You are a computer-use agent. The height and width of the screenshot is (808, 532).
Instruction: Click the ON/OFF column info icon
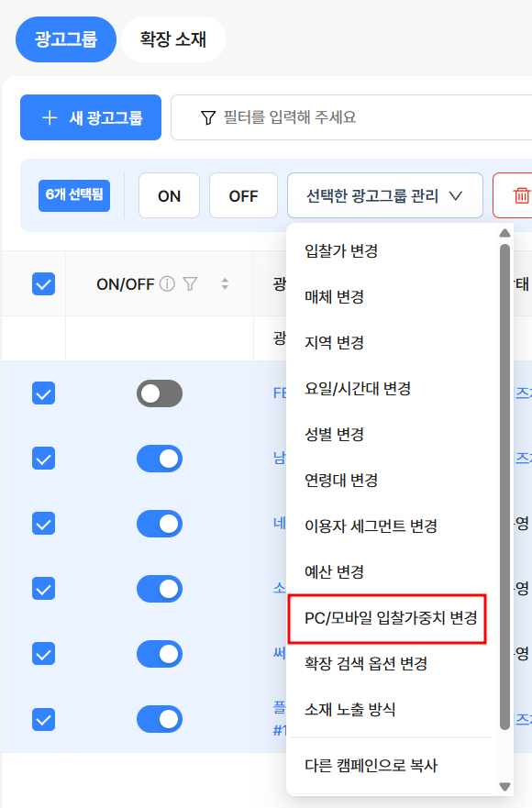(167, 284)
